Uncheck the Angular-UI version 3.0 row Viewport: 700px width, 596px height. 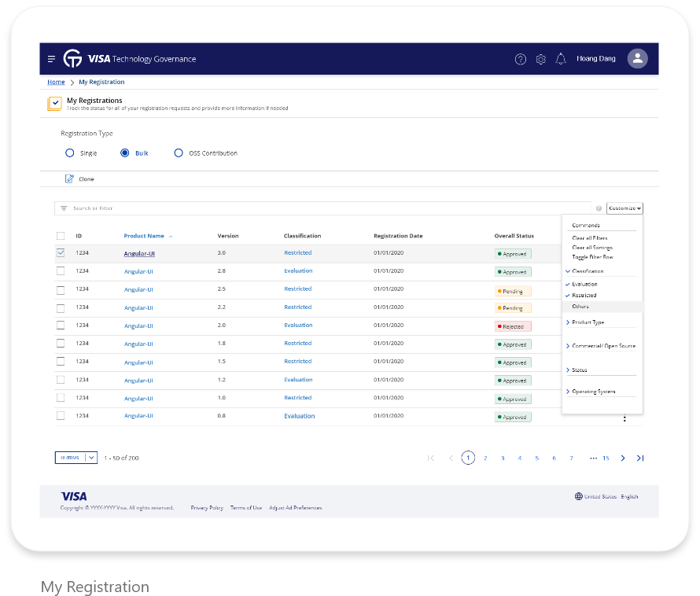[61, 252]
